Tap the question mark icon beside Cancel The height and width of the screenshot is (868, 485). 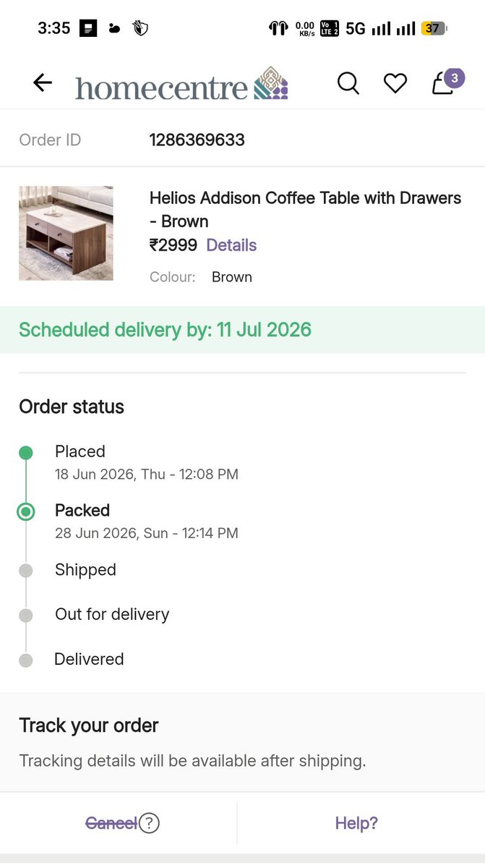coord(149,823)
